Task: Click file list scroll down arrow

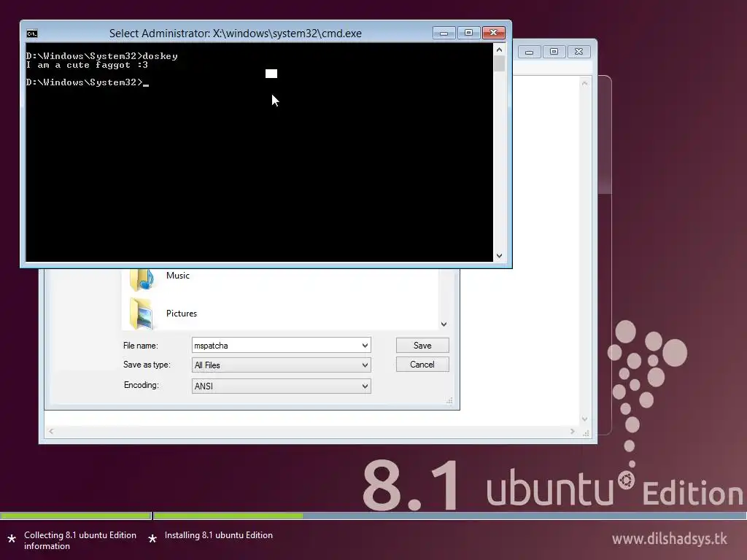Action: (444, 324)
